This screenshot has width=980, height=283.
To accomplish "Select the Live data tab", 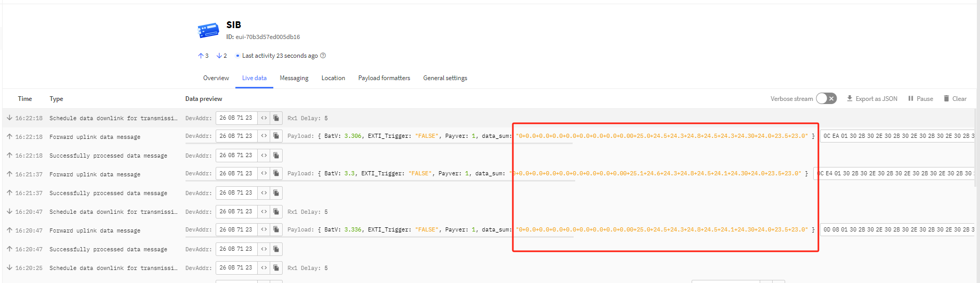I will (254, 78).
